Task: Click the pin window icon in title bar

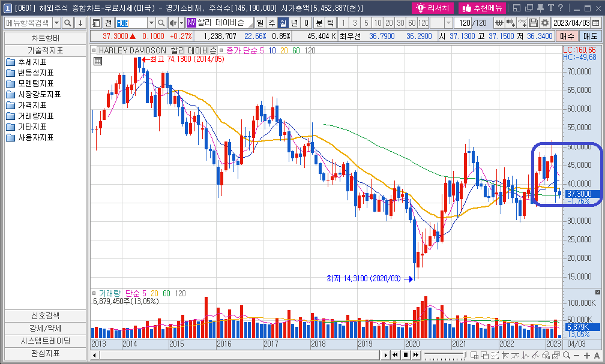Action: coord(540,8)
